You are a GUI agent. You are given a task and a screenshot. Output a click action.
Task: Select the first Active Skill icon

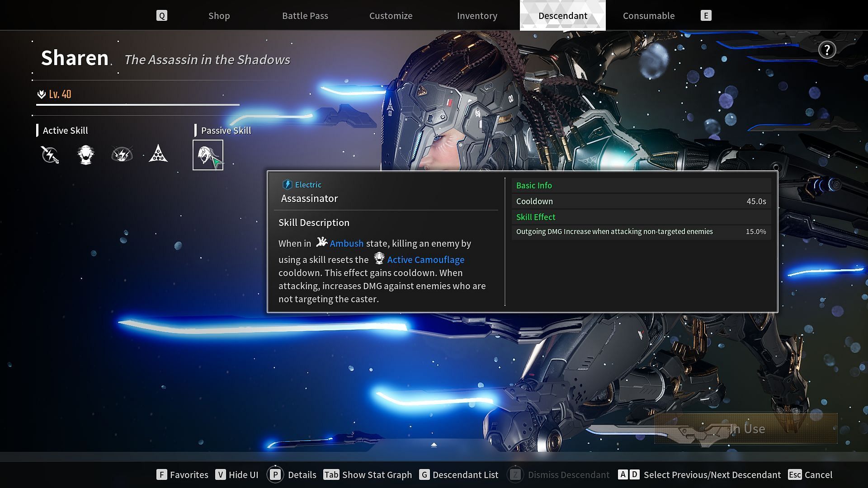click(x=50, y=155)
